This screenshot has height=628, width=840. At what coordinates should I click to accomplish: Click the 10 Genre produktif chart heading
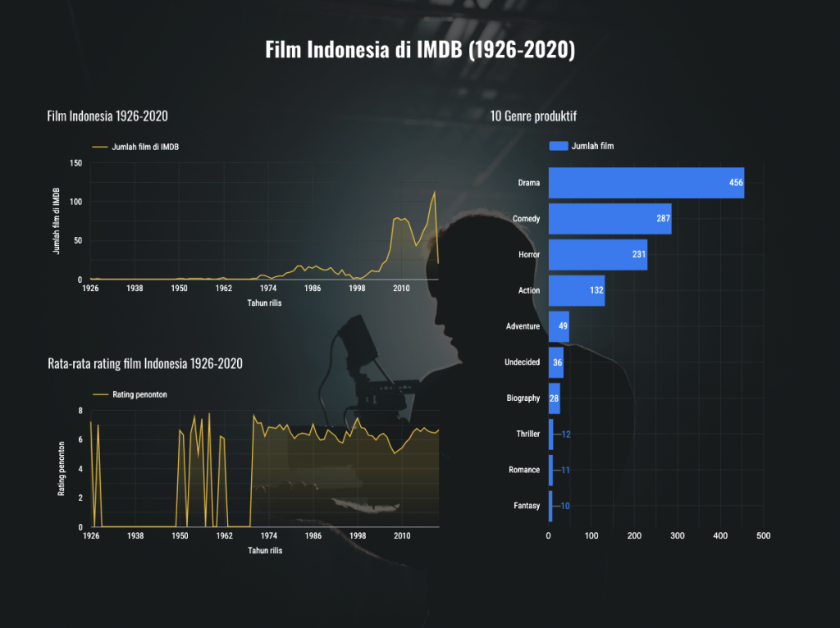(533, 116)
